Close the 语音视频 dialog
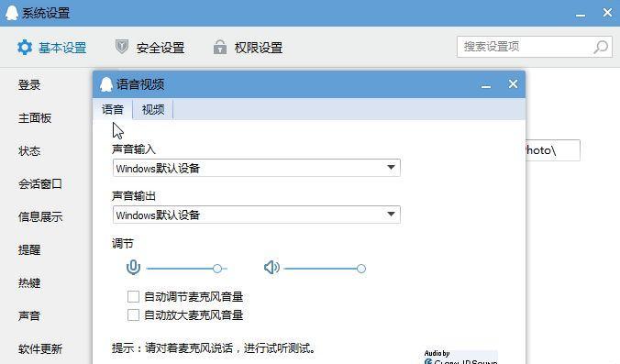The image size is (620, 364). pyautogui.click(x=513, y=83)
